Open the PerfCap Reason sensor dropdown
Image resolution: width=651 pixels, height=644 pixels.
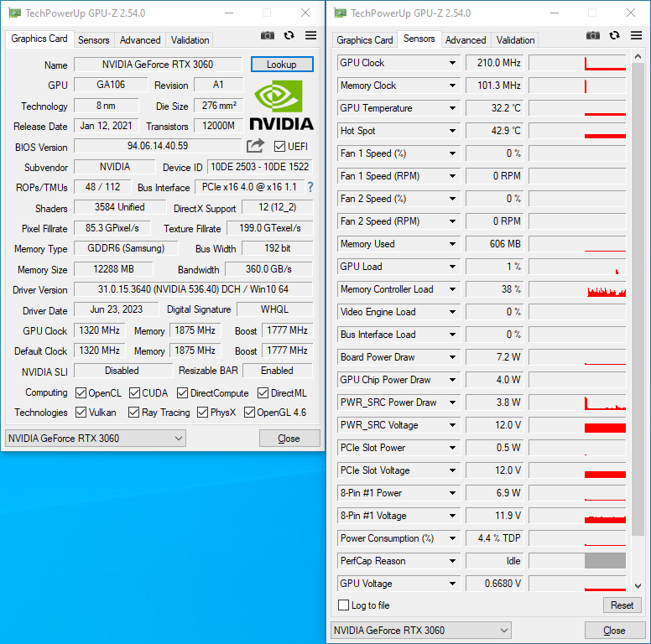point(452,561)
